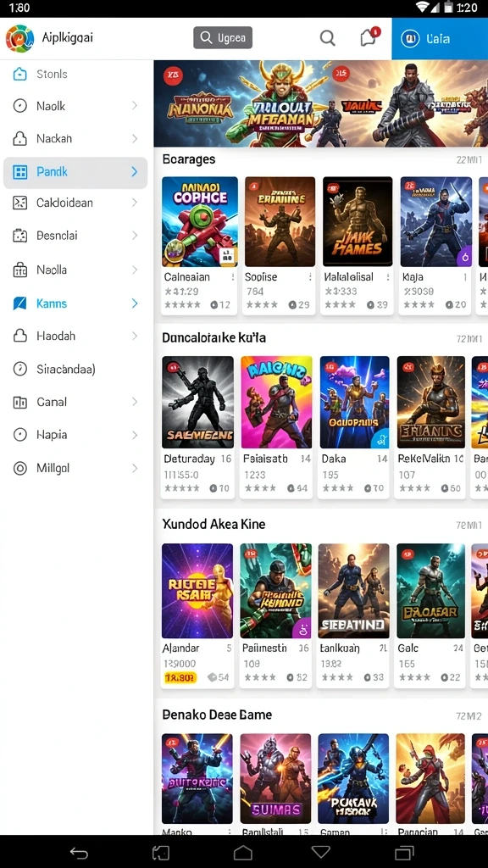Open notifications bell with red badge
Image resolution: width=488 pixels, height=868 pixels.
click(x=368, y=37)
